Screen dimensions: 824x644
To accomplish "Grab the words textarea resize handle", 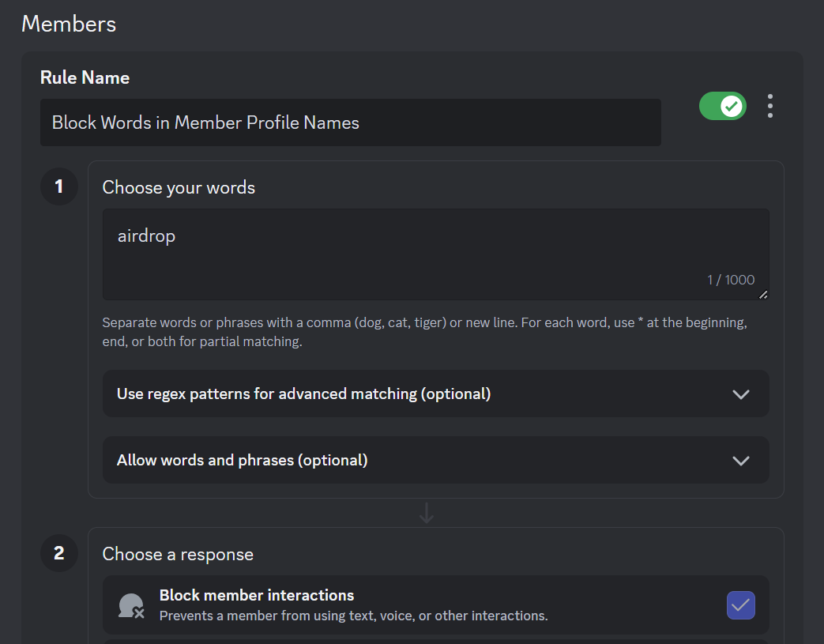I will coord(762,295).
